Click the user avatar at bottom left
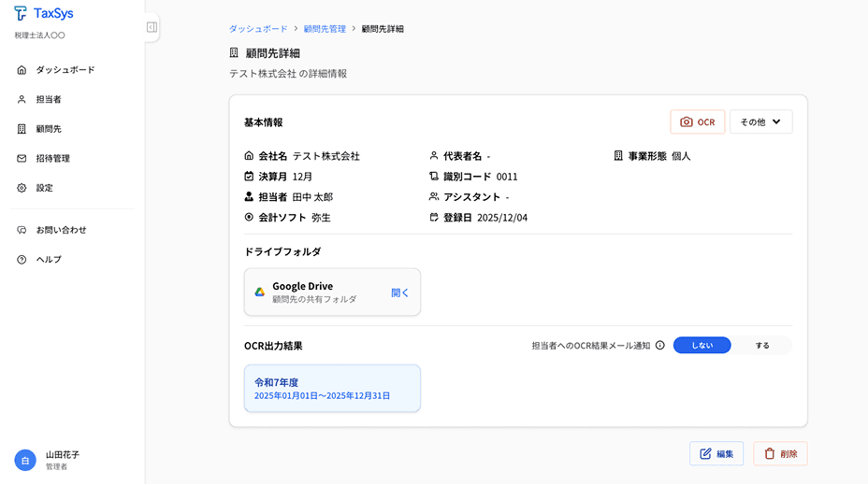Viewport: 868px width, 485px height. [x=25, y=460]
